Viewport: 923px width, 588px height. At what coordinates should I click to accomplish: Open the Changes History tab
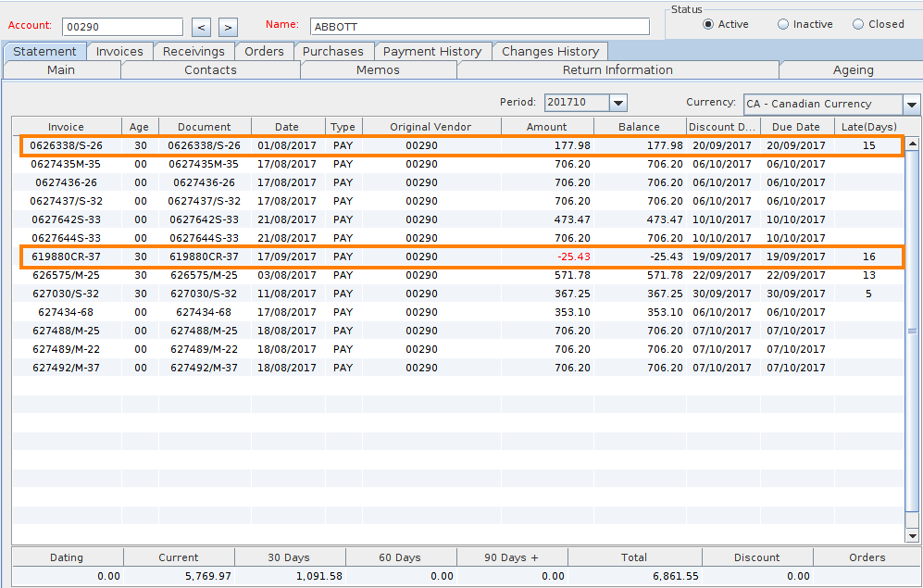tap(550, 52)
